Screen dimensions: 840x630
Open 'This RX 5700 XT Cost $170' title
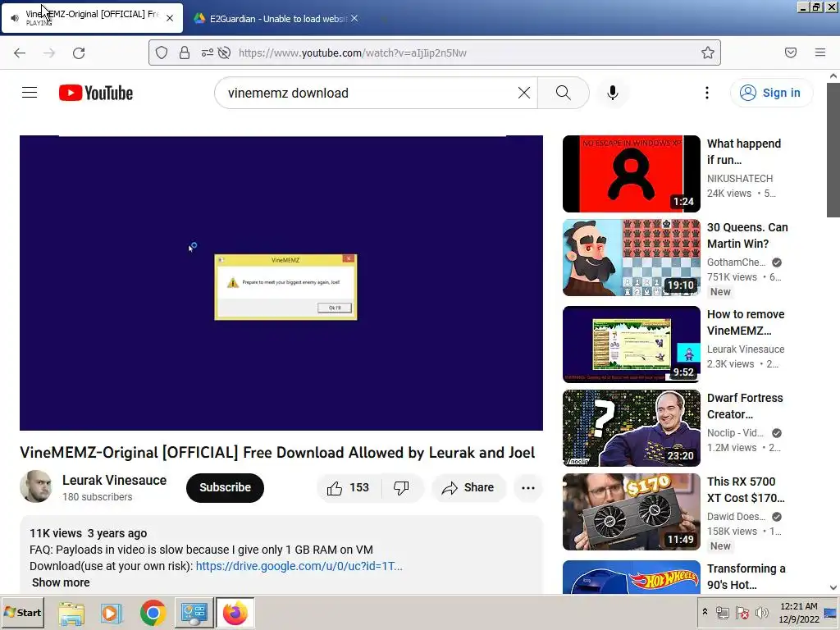point(746,490)
